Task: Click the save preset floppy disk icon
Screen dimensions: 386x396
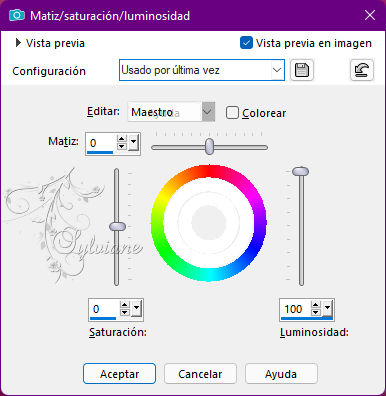Action: tap(302, 70)
